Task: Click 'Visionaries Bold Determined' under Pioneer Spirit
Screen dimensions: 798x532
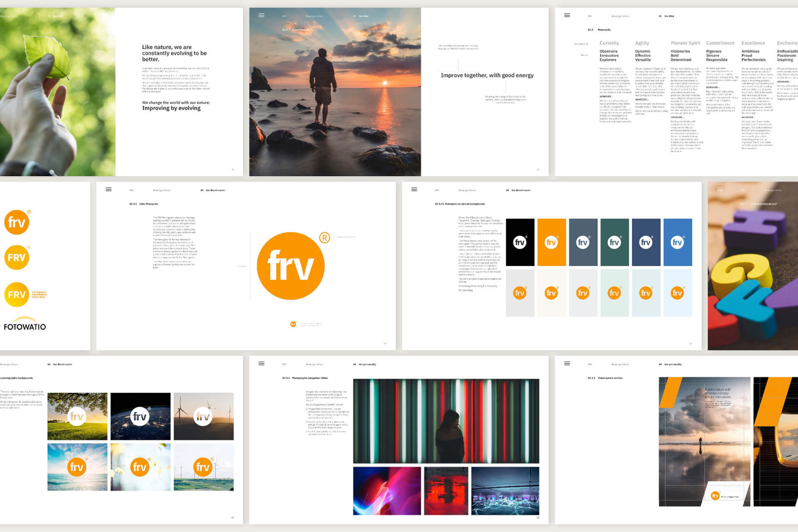Action: [681, 56]
